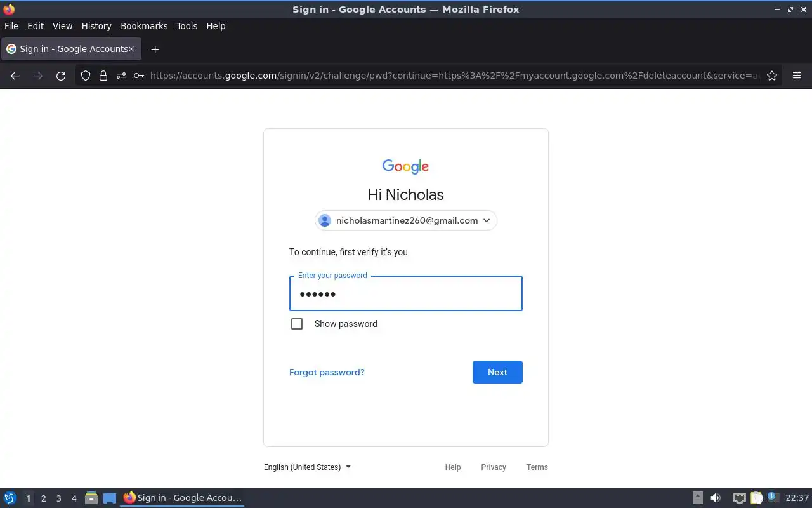Bookmark this page with the star icon
Viewport: 812px width, 508px height.
pos(772,76)
